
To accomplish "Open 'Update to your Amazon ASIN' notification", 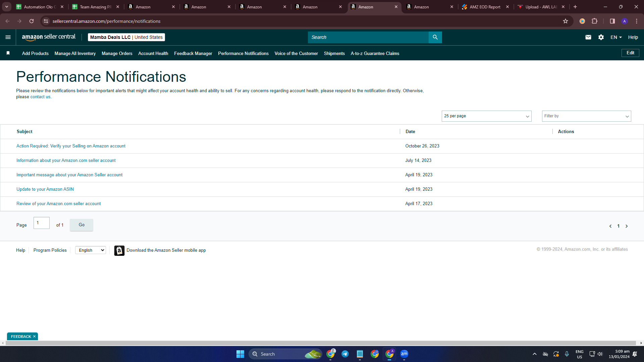I will tap(45, 189).
